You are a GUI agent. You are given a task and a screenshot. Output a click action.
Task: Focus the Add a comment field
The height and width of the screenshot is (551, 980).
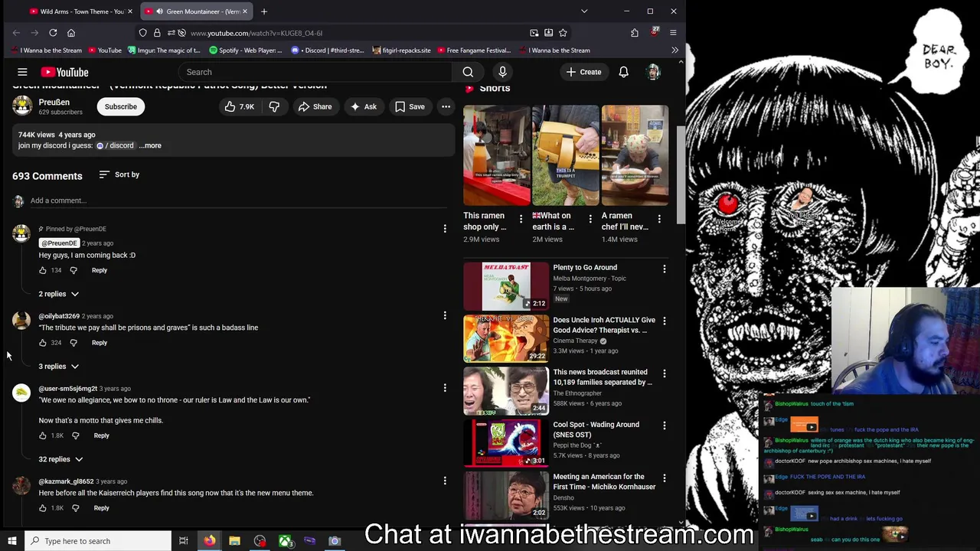[237, 201]
